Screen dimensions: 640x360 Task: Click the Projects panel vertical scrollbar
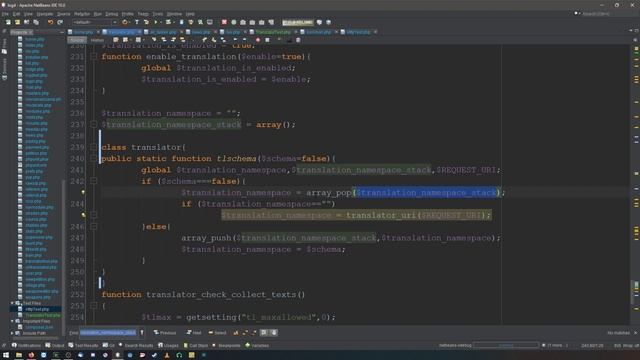[63, 257]
